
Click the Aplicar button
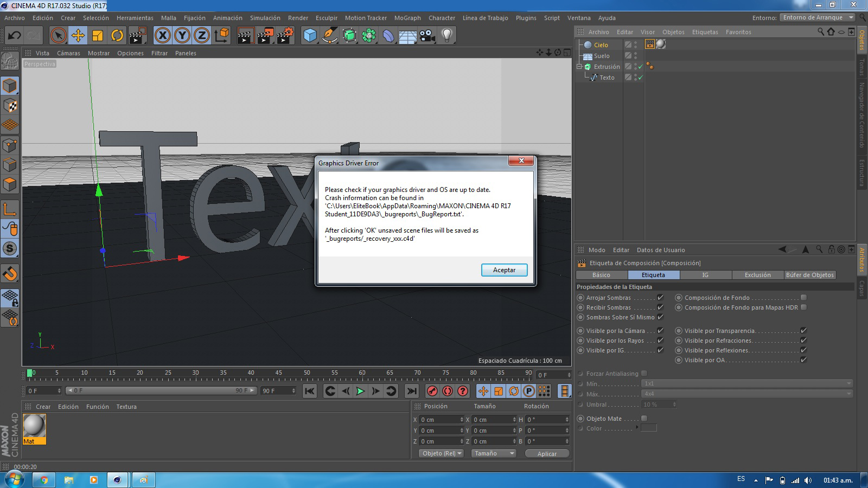pyautogui.click(x=547, y=454)
